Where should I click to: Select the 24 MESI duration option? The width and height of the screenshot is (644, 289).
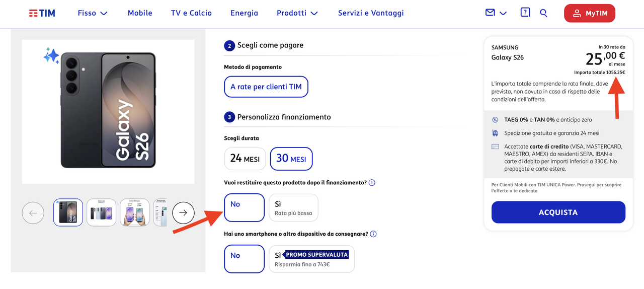click(x=245, y=159)
